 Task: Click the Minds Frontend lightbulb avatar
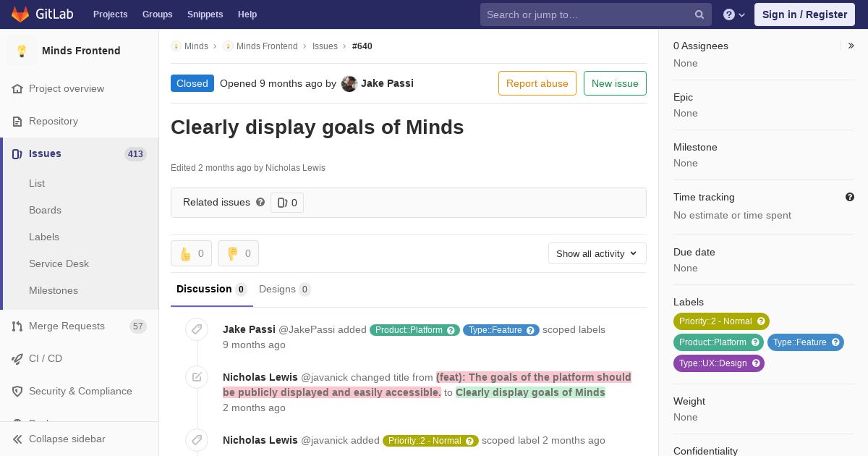[22, 51]
